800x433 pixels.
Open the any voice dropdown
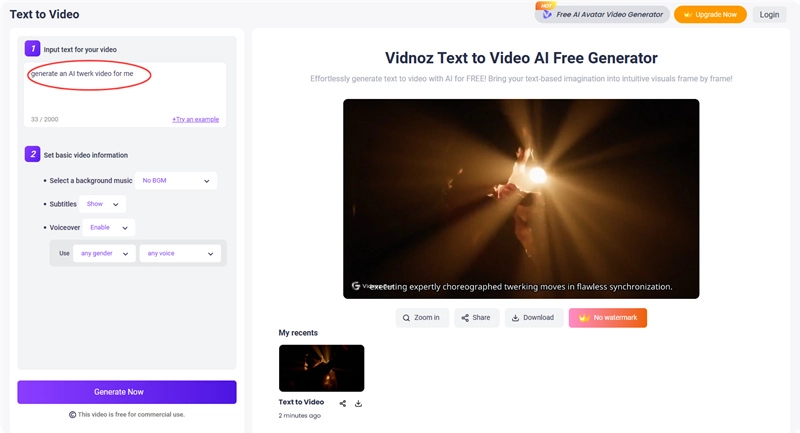click(x=180, y=253)
